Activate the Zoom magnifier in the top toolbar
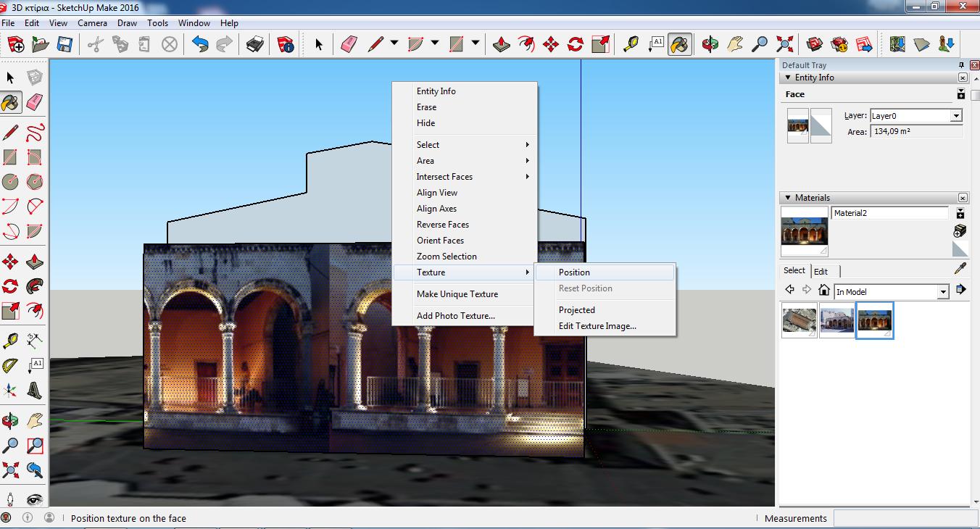This screenshot has height=529, width=980. [x=760, y=44]
